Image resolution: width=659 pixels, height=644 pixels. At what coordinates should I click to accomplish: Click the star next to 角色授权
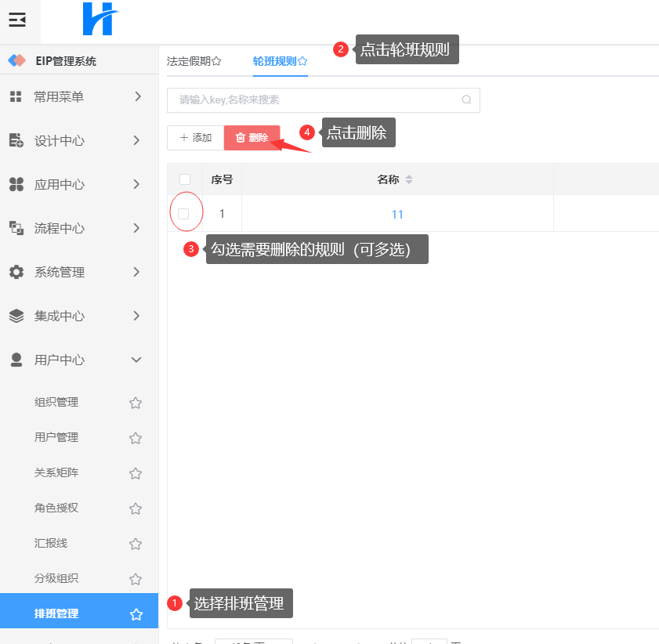pyautogui.click(x=136, y=508)
